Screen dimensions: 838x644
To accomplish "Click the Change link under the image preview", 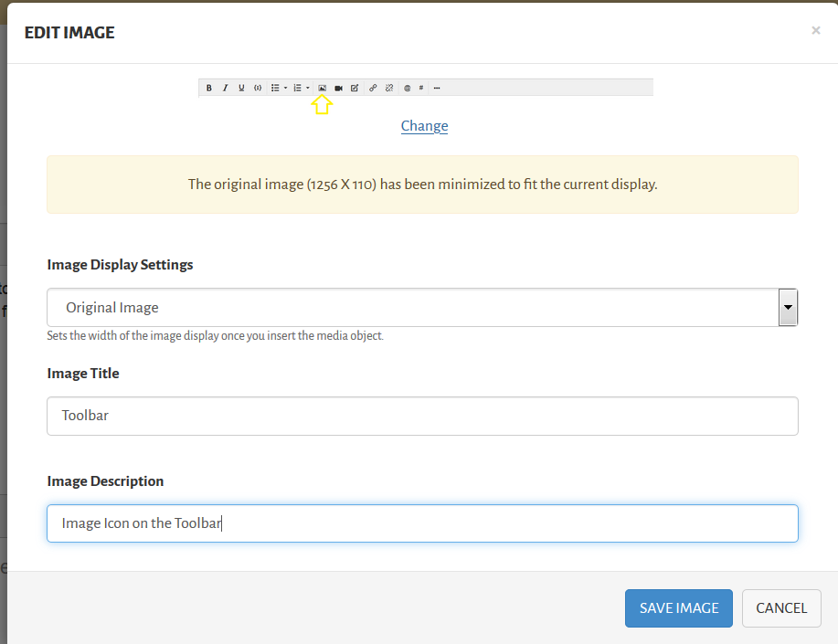I will coord(424,126).
